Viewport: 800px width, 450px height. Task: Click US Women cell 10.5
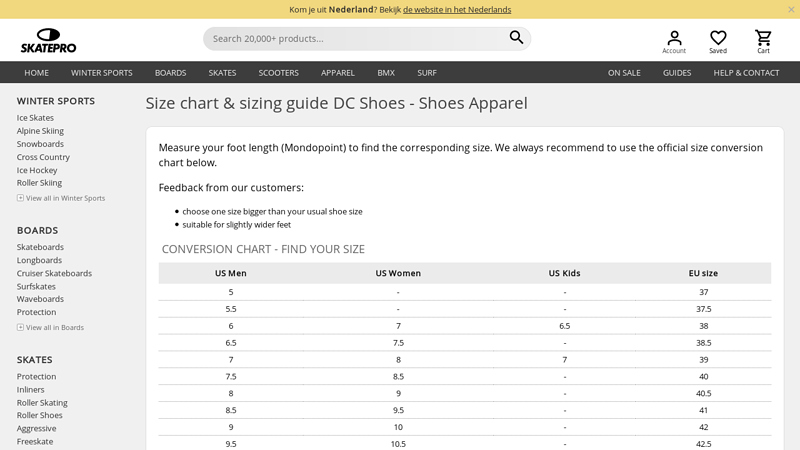(398, 444)
